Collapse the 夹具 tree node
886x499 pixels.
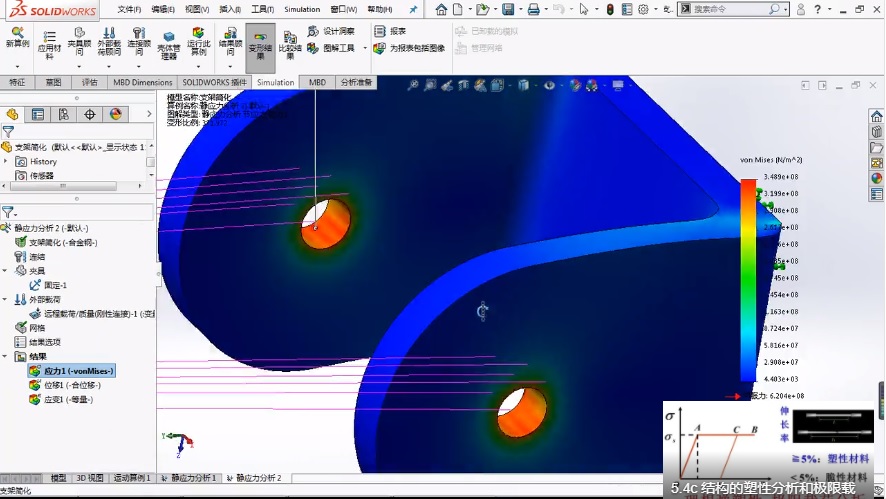[5, 271]
